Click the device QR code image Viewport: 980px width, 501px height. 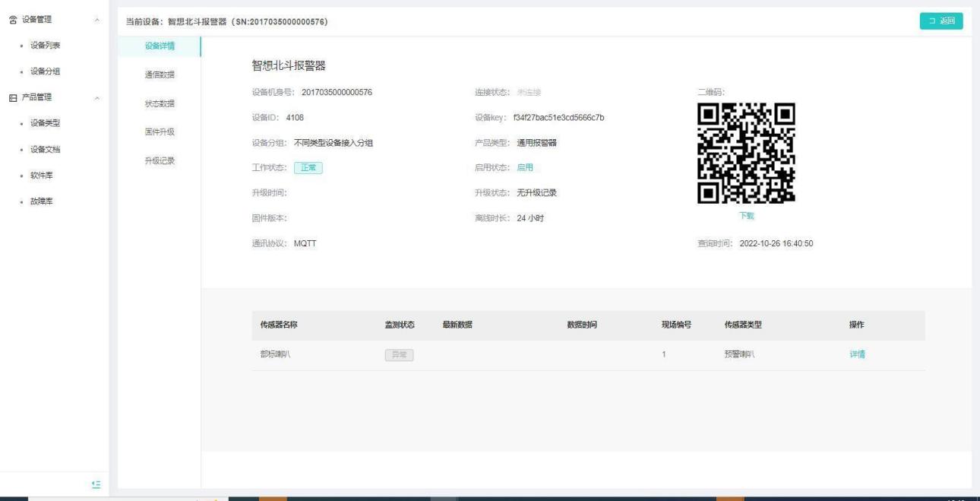746,153
